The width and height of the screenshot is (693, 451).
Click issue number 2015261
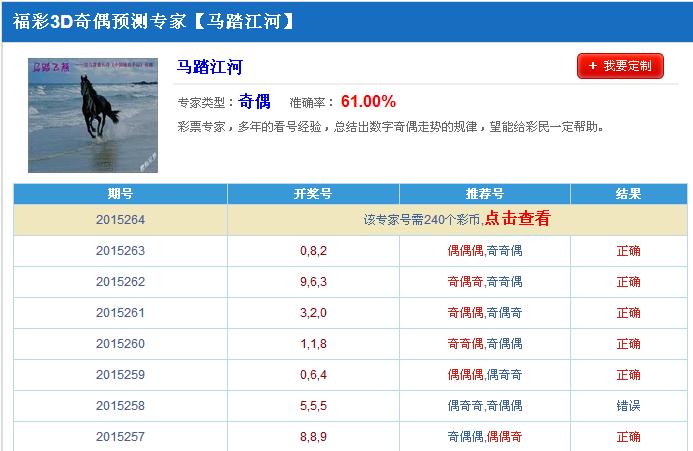click(x=120, y=313)
